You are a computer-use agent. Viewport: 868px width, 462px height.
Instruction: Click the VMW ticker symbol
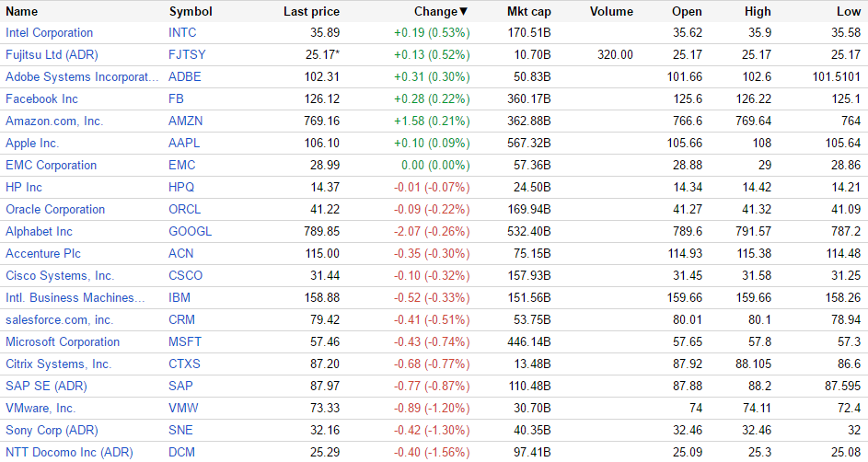tap(184, 409)
